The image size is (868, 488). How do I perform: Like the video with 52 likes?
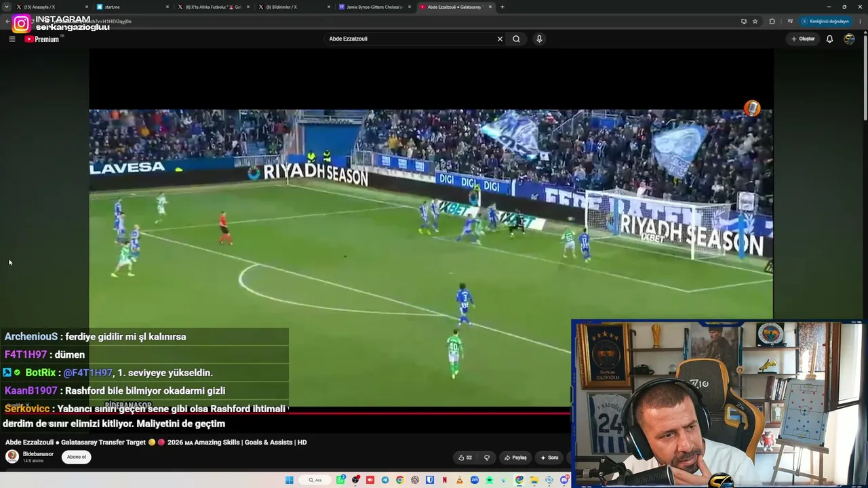465,457
